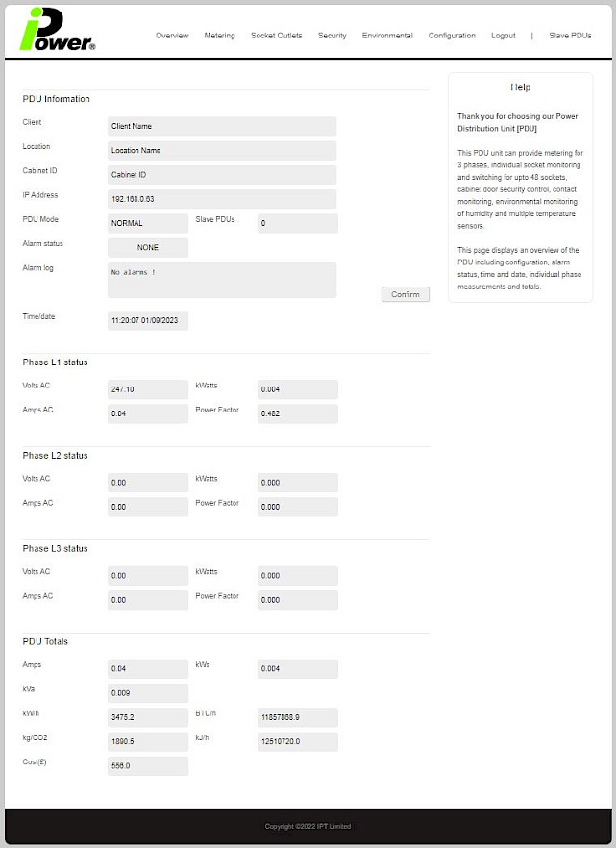Viewport: 616px width, 848px height.
Task: Click the Alarm log text area
Action: pyautogui.click(x=222, y=280)
